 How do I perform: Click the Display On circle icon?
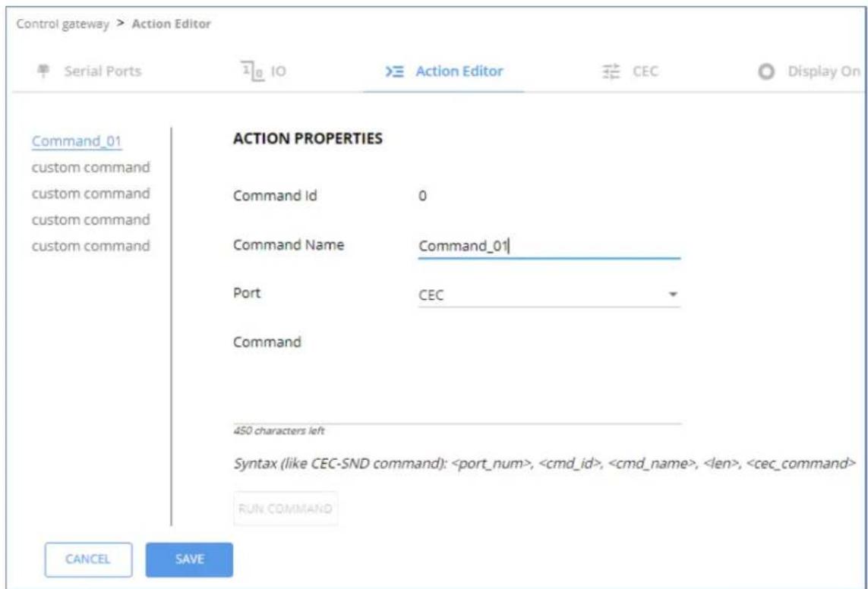pos(766,71)
